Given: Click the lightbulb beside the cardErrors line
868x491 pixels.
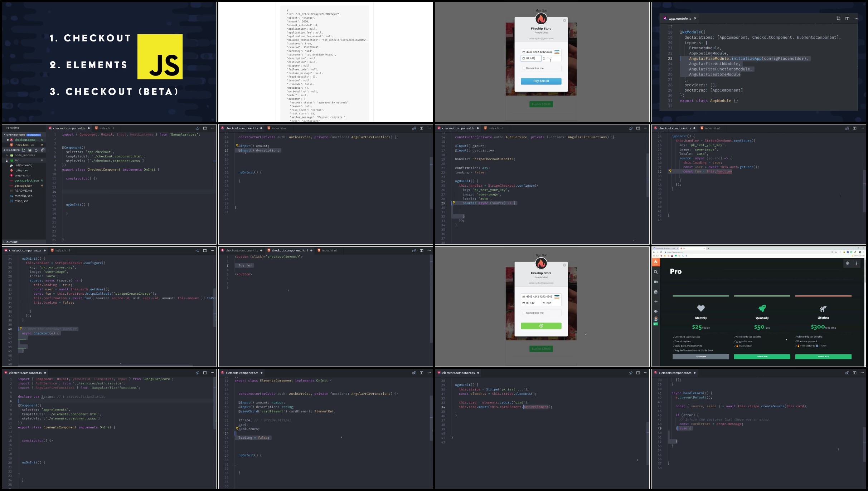Looking at the screenshot, I should coord(237,428).
